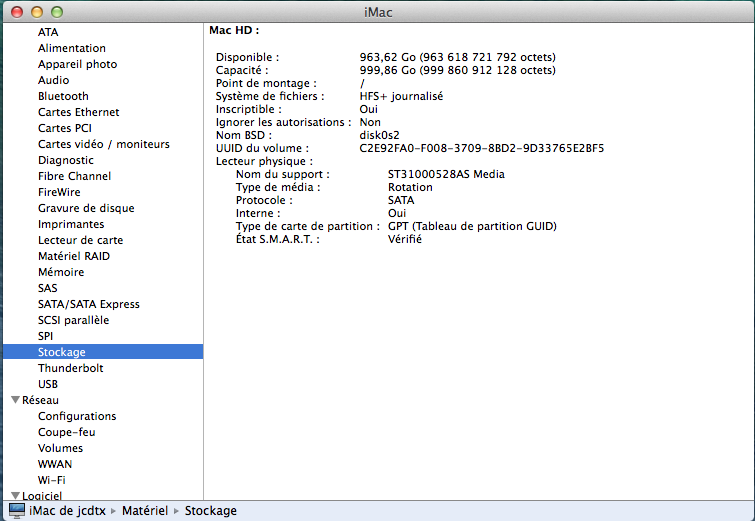
Task: Show the Bluetooth information
Action: point(63,96)
